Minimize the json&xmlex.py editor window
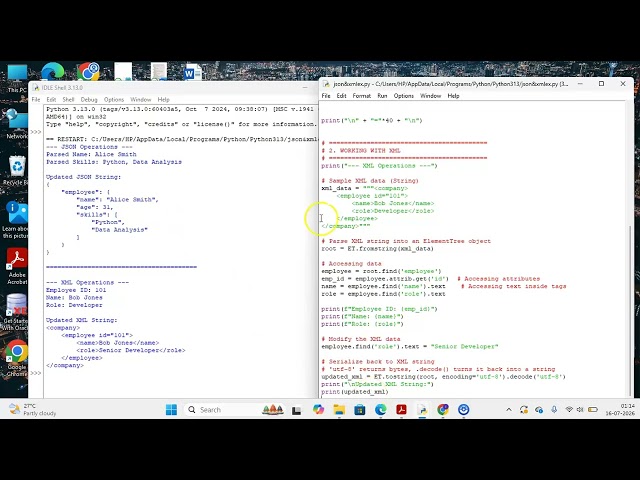 tap(580, 84)
